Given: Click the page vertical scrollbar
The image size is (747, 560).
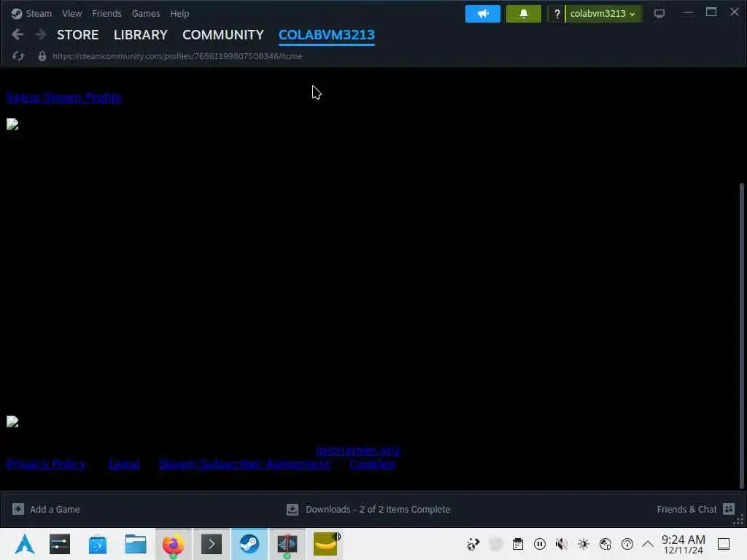Looking at the screenshot, I should coord(741,335).
